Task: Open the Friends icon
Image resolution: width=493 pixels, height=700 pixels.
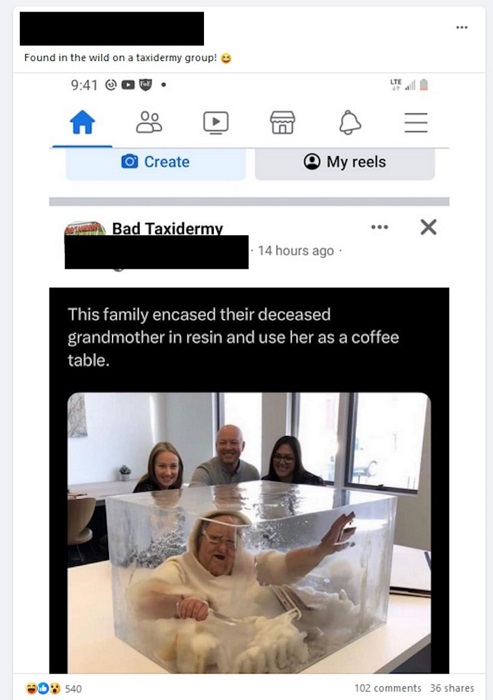Action: pyautogui.click(x=149, y=122)
